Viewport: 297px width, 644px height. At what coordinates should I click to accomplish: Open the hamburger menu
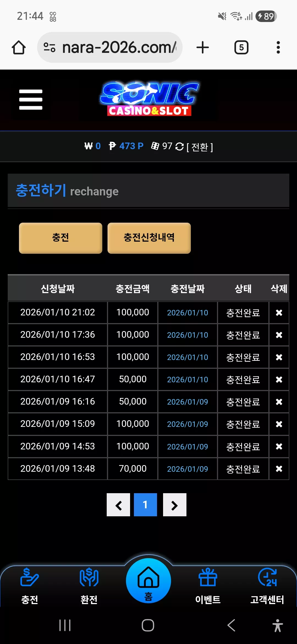tap(31, 100)
